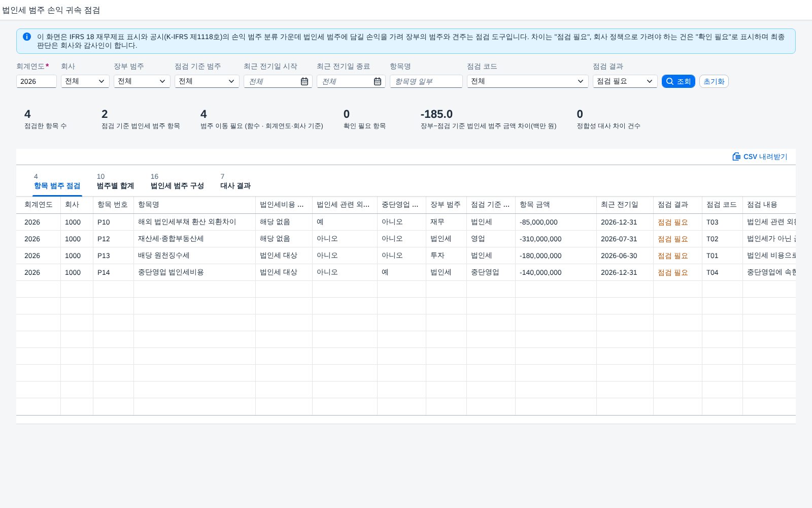This screenshot has height=508, width=812.
Task: Sort by the 항목 금액 column header
Action: (x=556, y=205)
